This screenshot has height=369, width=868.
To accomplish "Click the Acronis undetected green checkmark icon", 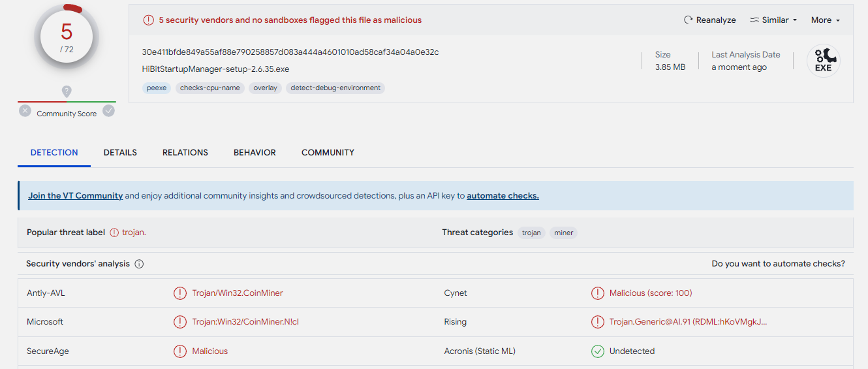I will point(597,351).
